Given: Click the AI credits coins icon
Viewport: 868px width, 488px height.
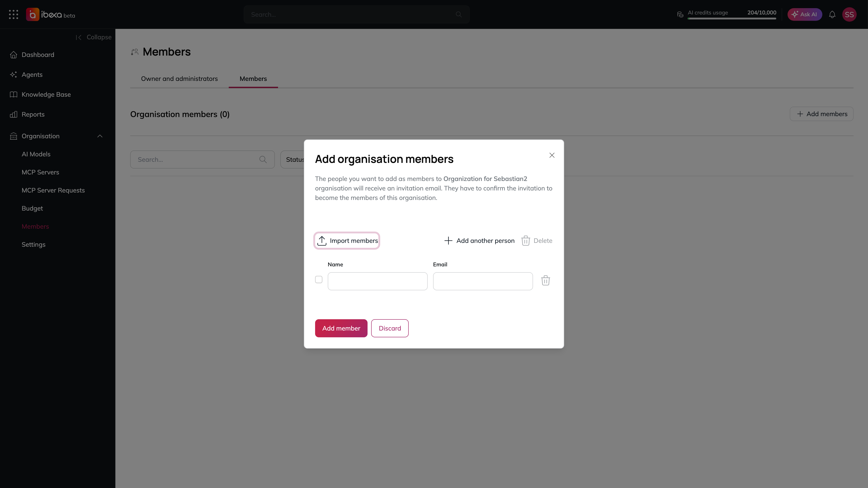Looking at the screenshot, I should tap(680, 14).
